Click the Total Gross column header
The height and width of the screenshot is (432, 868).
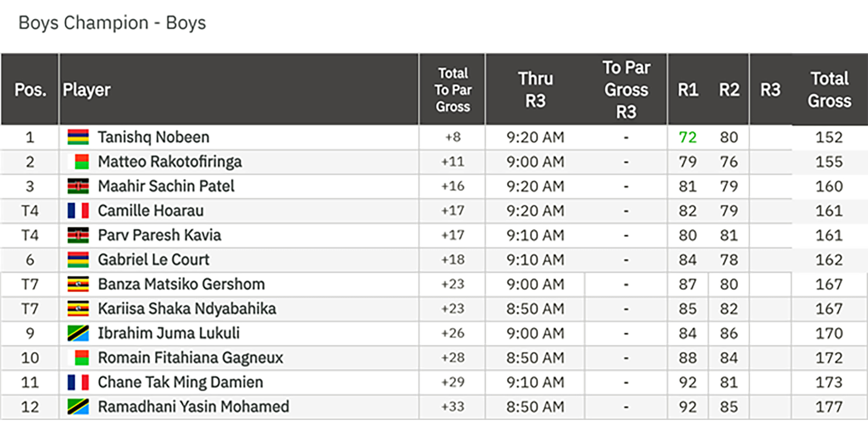[x=829, y=90]
